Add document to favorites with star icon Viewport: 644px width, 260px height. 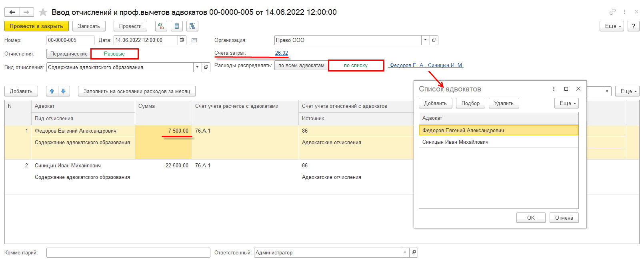pyautogui.click(x=43, y=12)
